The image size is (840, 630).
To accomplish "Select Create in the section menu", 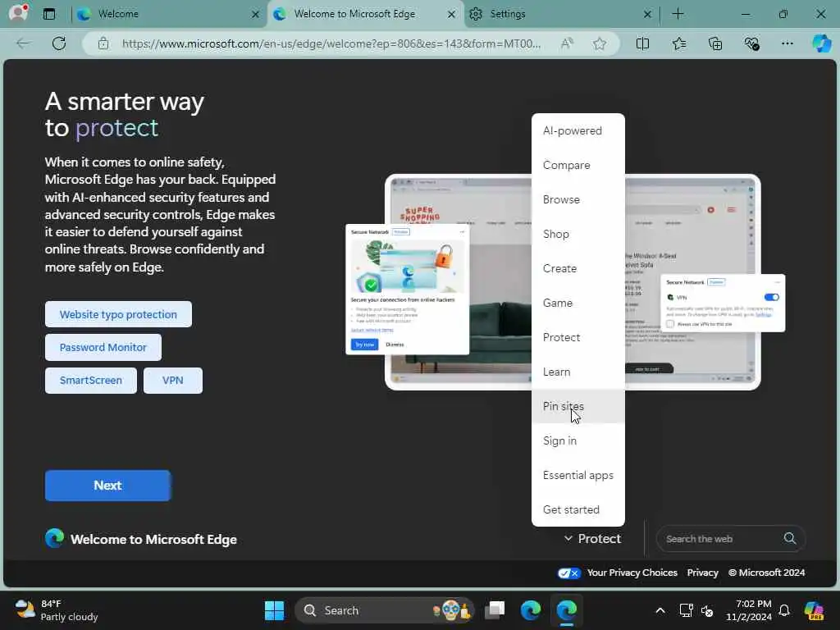I will click(x=578, y=268).
